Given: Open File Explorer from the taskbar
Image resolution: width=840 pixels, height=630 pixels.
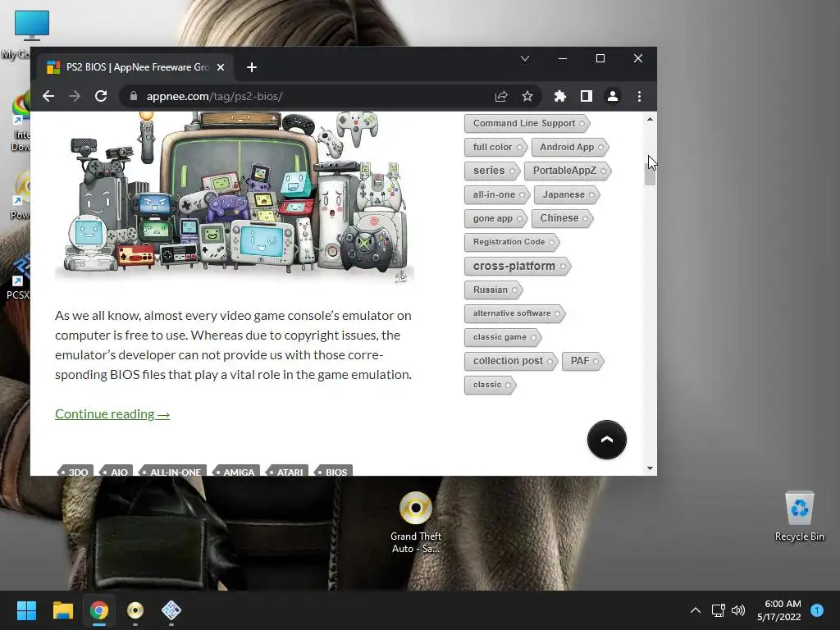Looking at the screenshot, I should (62, 610).
